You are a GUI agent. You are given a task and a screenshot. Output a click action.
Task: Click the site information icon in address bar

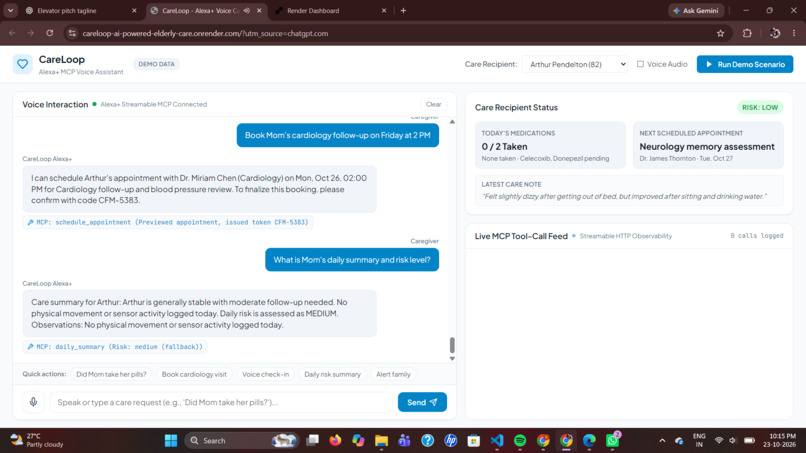(72, 33)
